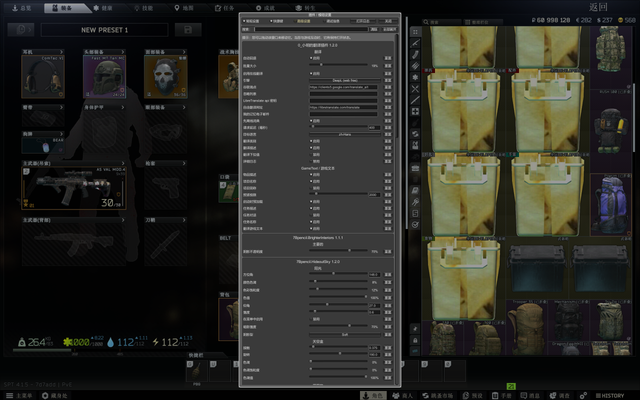Click the green health cross stat icon
This screenshot has height=400, width=640.
(x=67, y=342)
